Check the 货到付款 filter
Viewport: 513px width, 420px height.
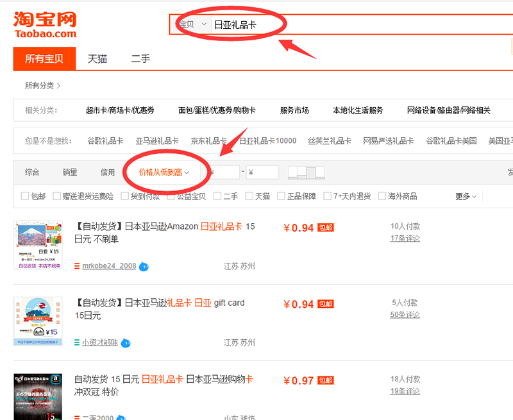[x=124, y=196]
